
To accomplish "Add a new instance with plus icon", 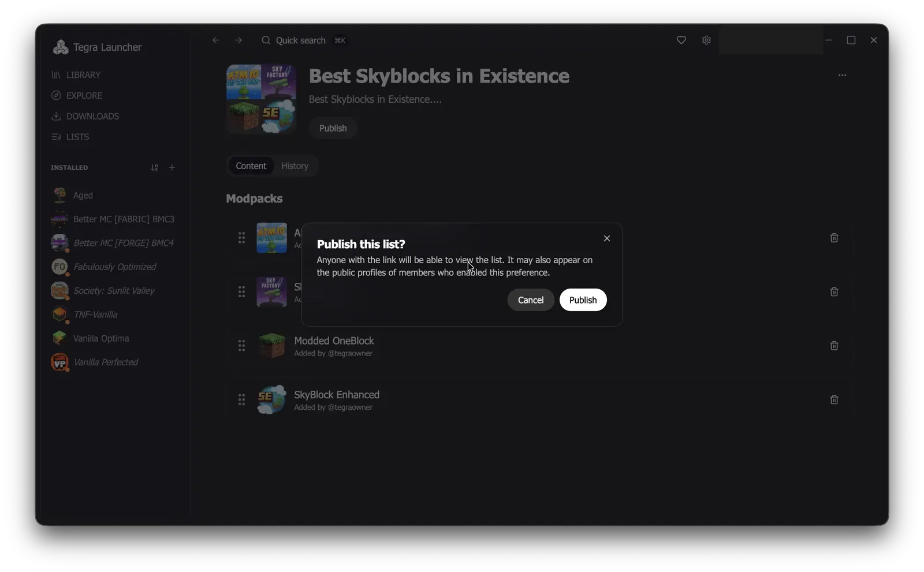I will 172,168.
